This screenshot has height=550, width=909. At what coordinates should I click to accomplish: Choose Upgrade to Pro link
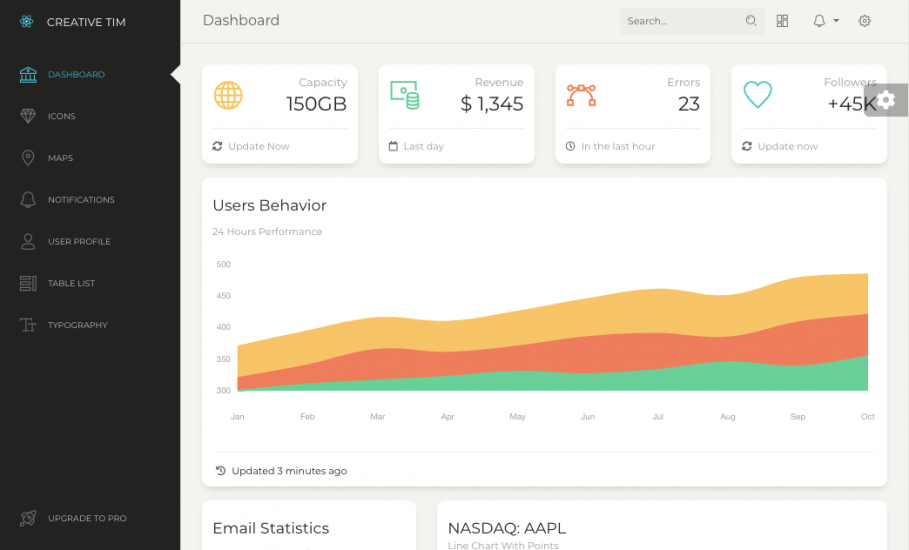(87, 518)
